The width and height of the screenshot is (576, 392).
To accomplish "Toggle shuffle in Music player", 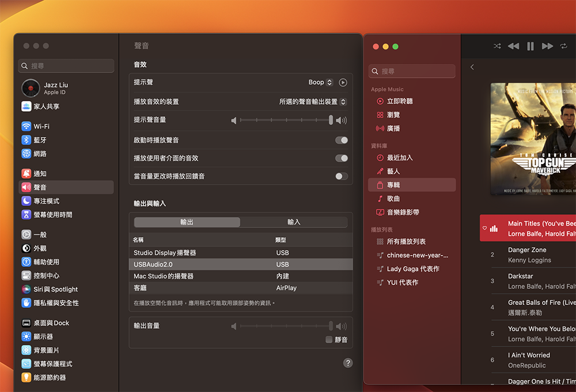I will click(497, 46).
